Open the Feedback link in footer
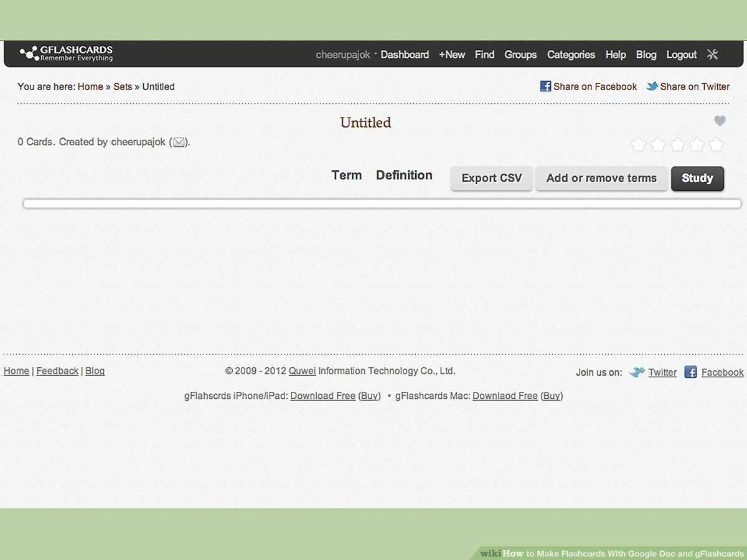 tap(57, 371)
